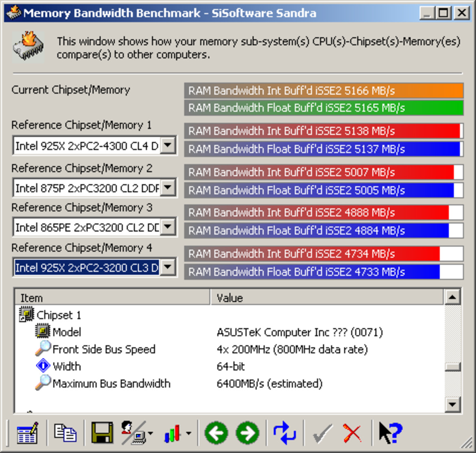476x453 pixels.
Task: Save results with the floppy disk icon
Action: pyautogui.click(x=102, y=433)
